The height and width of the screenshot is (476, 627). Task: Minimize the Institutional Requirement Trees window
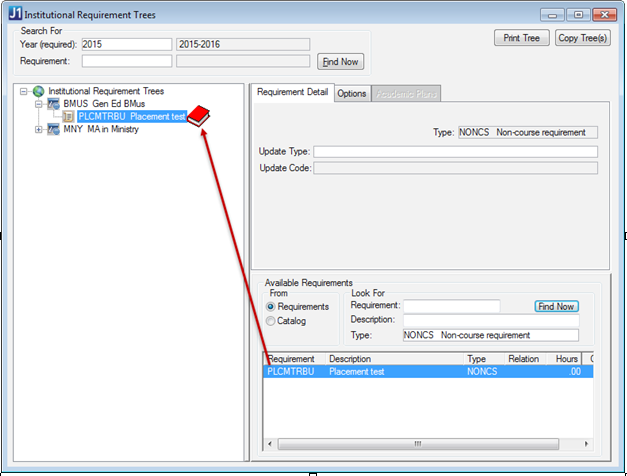552,15
